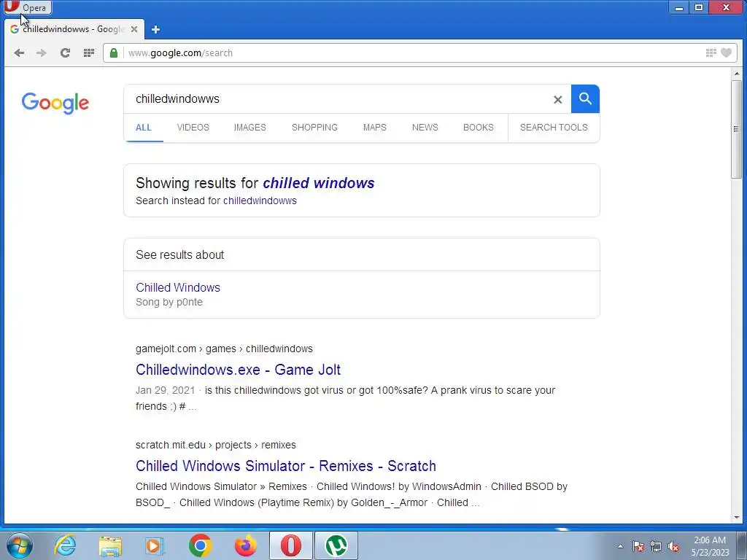Click the Action Center flag icon

638,547
